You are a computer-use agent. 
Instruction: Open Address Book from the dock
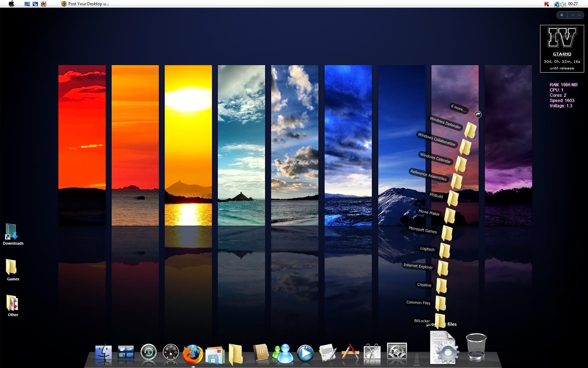(x=260, y=353)
